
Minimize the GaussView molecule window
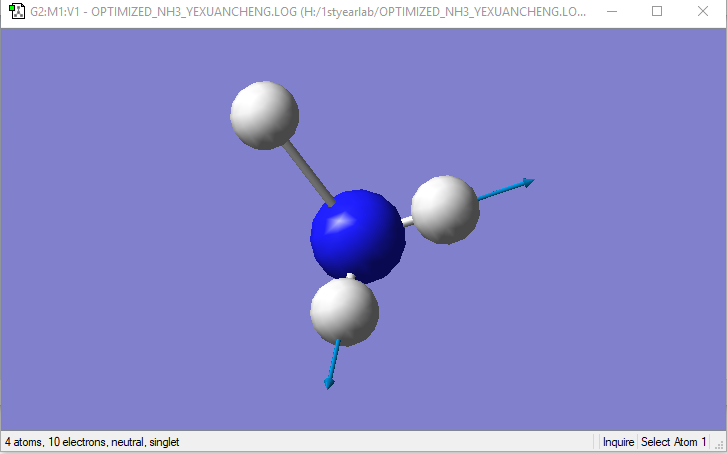pos(612,11)
